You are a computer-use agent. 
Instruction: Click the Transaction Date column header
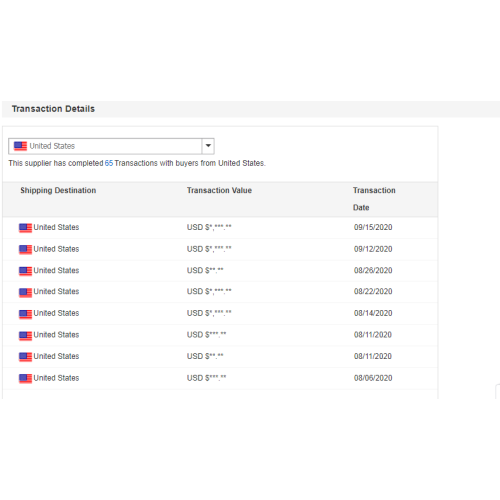click(x=374, y=199)
